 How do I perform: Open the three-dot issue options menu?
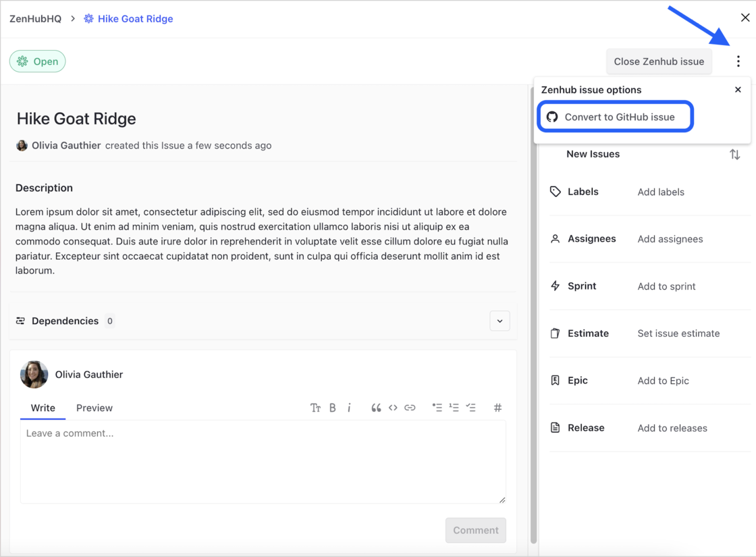tap(738, 61)
